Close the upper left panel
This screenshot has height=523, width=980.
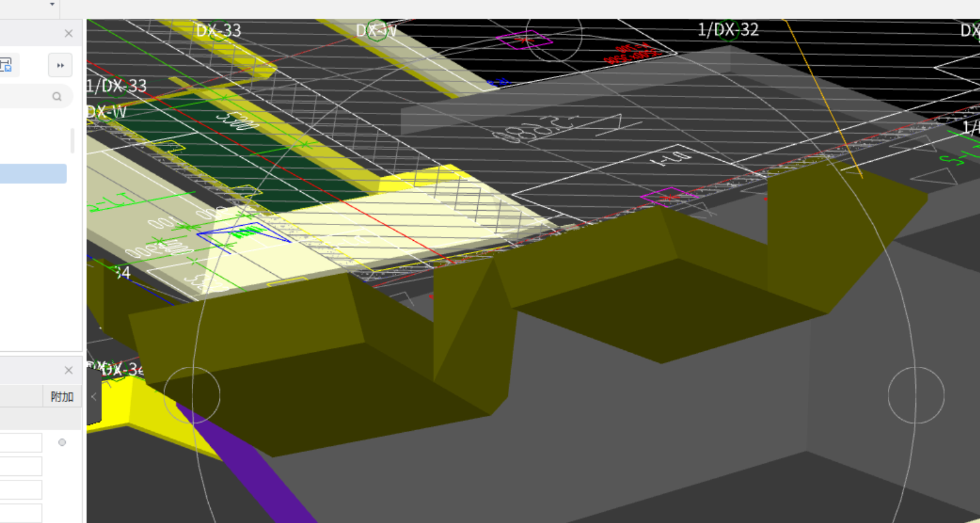tap(69, 33)
